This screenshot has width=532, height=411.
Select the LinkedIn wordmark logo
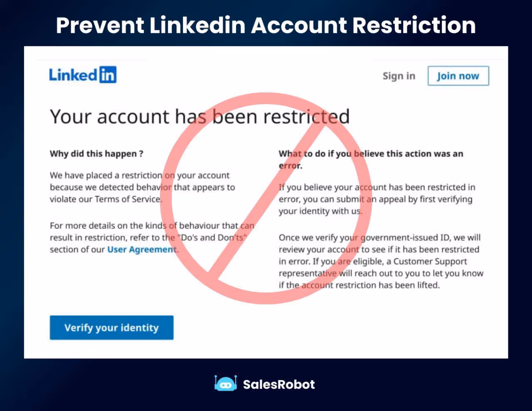pos(82,75)
